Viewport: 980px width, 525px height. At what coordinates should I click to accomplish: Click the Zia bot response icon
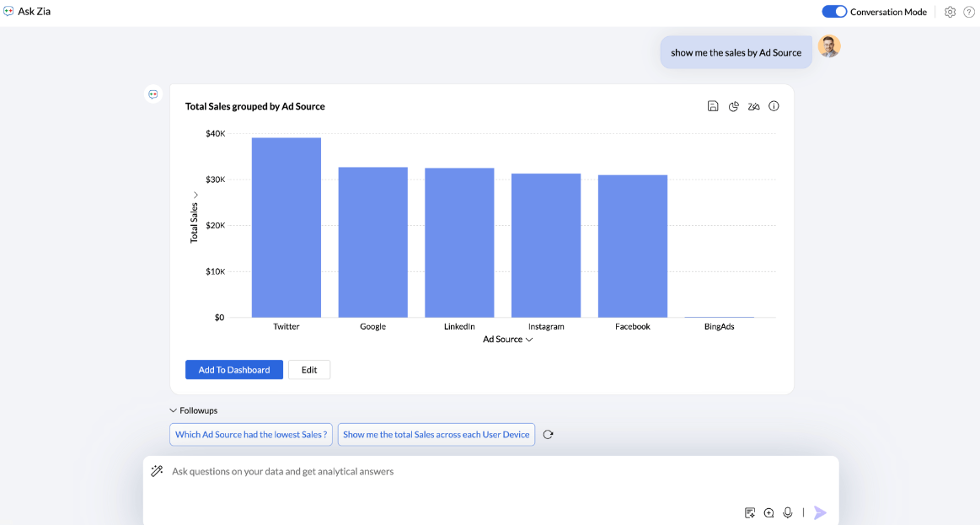tap(153, 94)
